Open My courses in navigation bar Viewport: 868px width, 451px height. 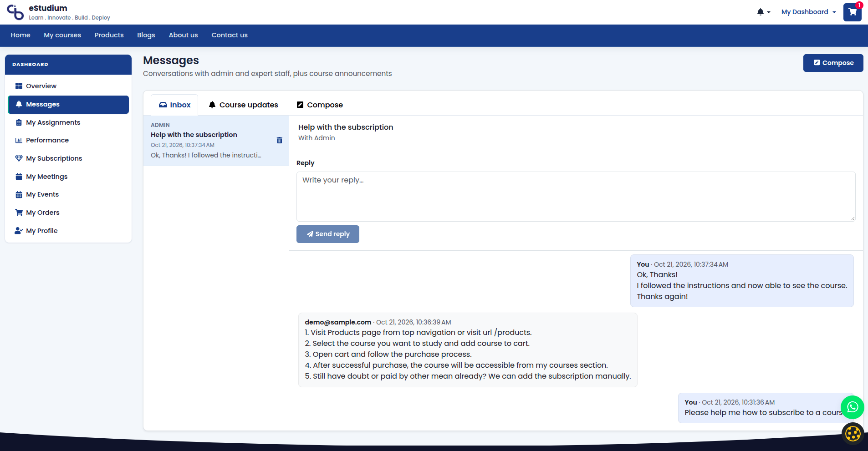point(62,35)
